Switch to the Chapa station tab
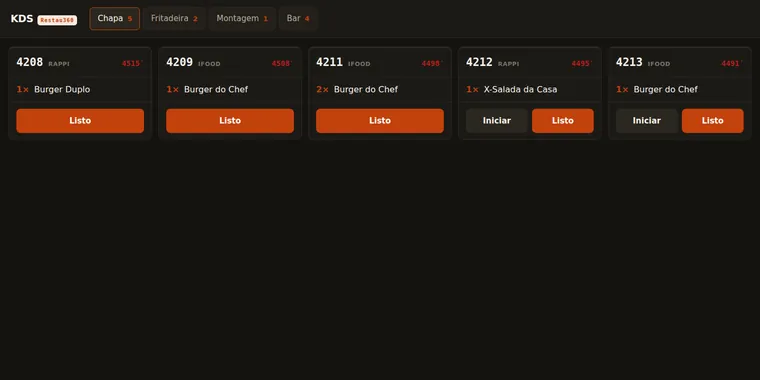This screenshot has width=760, height=380. [114, 18]
